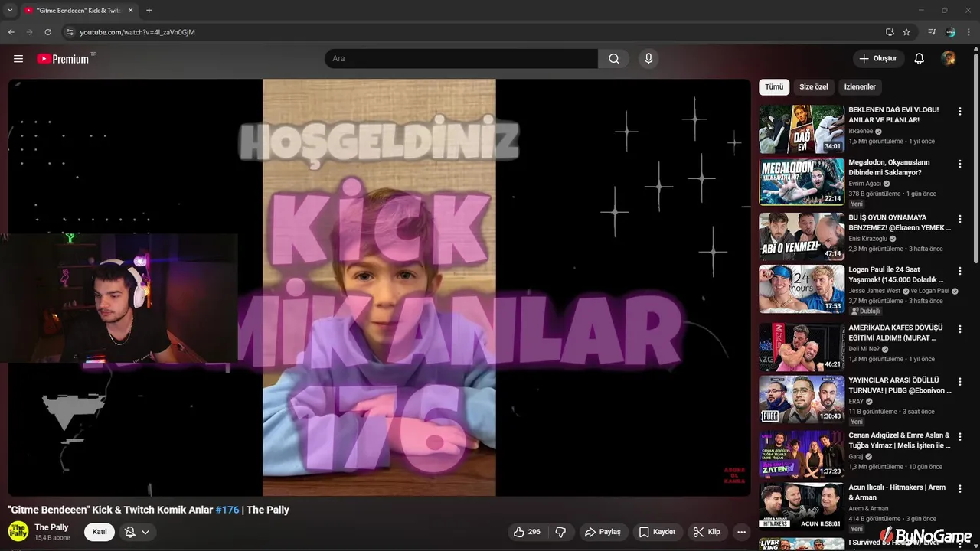Switch to the Gitme Bendeeen browser tab
This screenshot has width=980, height=551.
[x=78, y=10]
